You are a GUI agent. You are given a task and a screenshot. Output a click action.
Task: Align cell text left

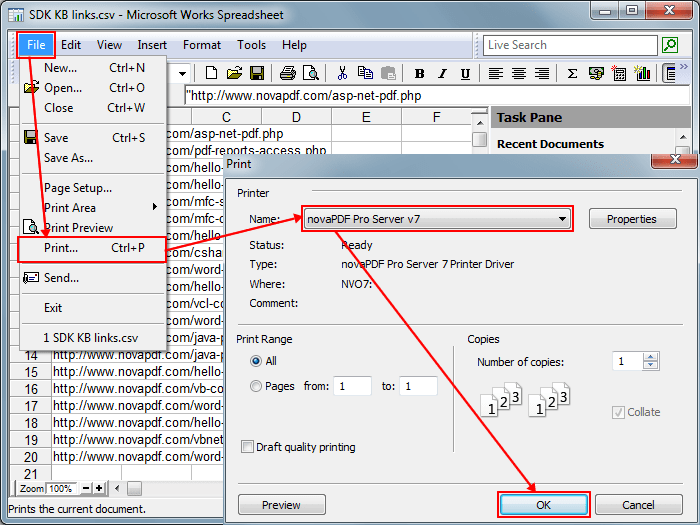(x=496, y=73)
